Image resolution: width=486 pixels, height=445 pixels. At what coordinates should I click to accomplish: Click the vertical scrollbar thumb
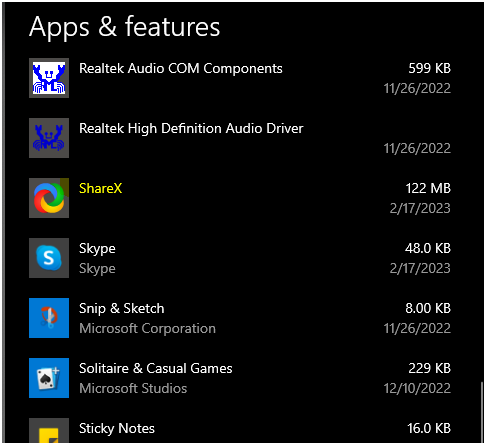click(x=481, y=412)
